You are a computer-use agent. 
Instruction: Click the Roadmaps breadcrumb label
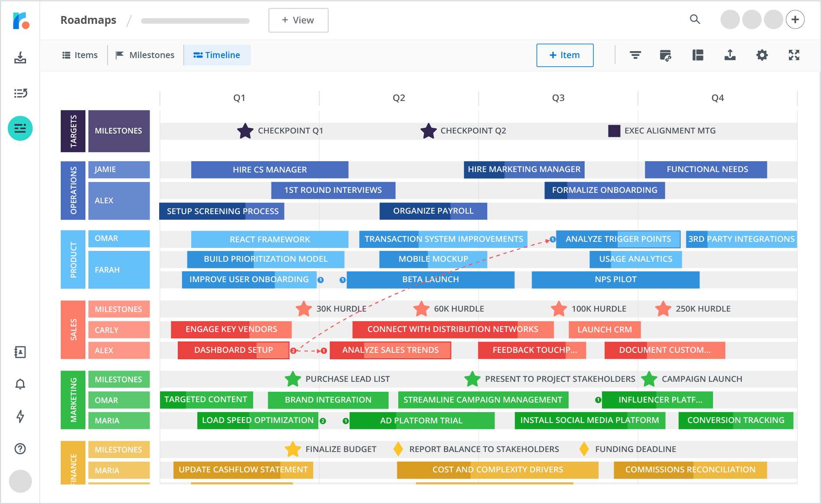click(88, 20)
